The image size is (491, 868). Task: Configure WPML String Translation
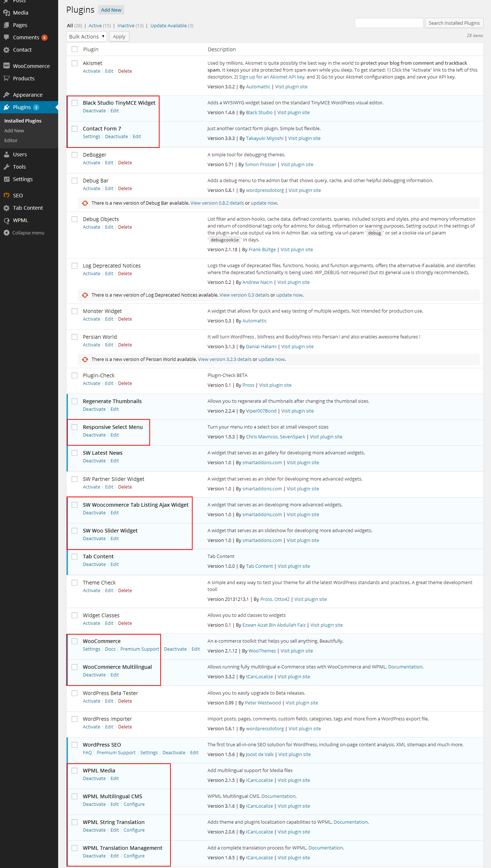(x=134, y=830)
